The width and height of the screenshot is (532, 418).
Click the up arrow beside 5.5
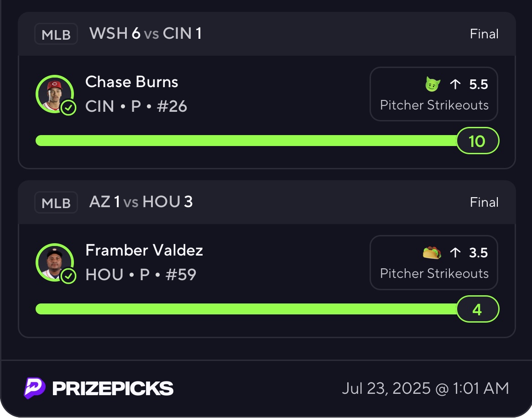click(455, 84)
